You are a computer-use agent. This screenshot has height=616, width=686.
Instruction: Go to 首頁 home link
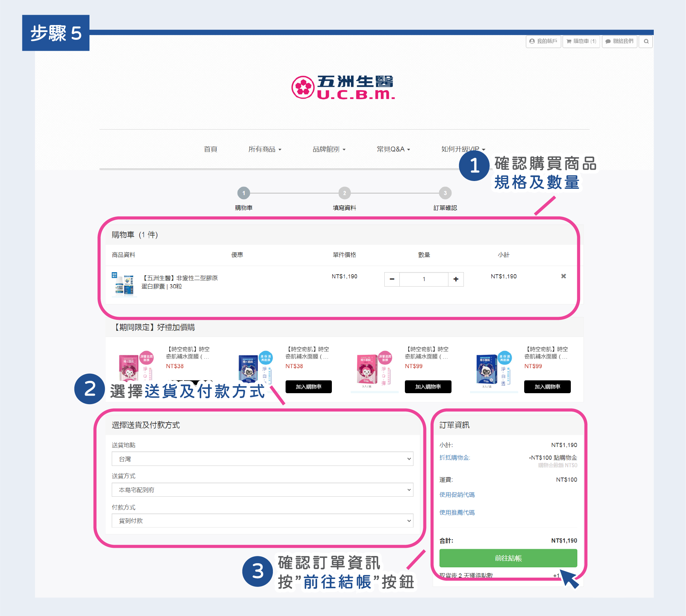[210, 149]
